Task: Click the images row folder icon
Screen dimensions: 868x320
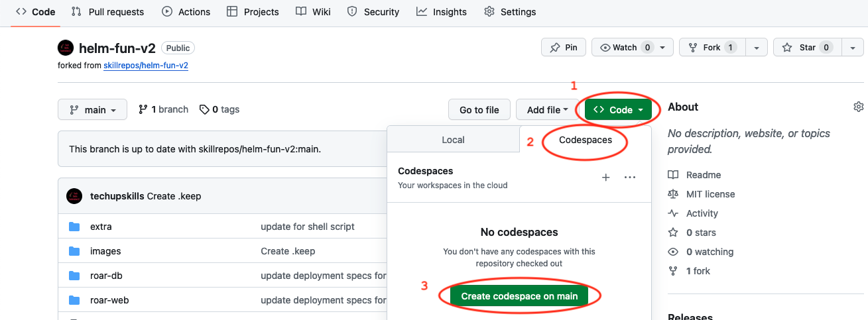Action: [74, 251]
